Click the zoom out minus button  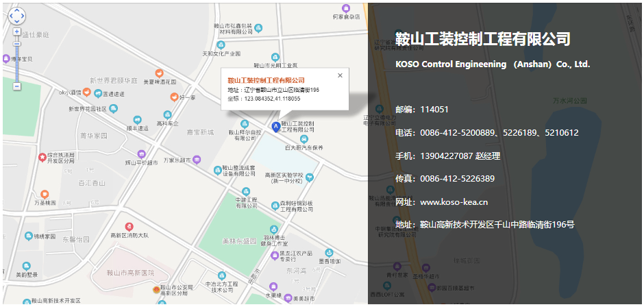pyautogui.click(x=16, y=86)
